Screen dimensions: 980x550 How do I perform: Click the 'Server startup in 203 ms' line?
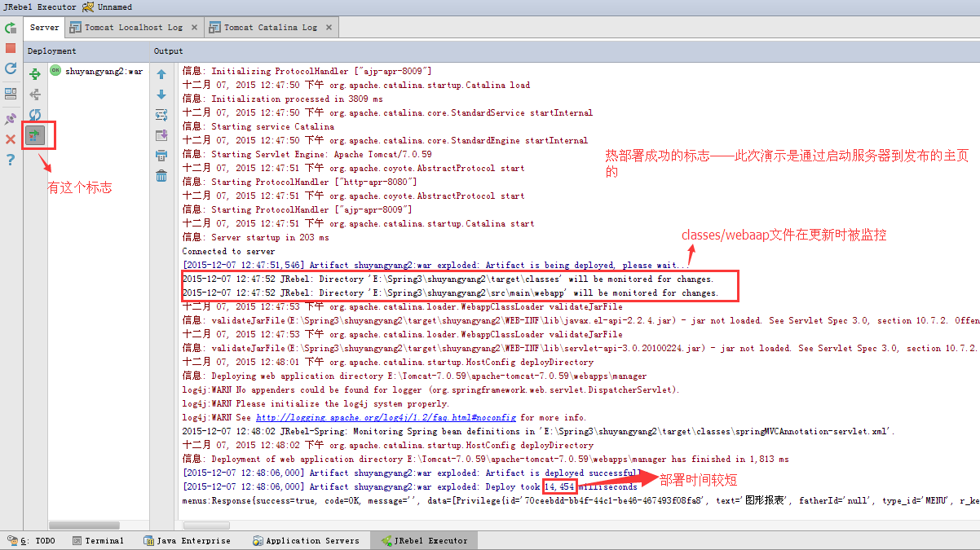click(255, 237)
